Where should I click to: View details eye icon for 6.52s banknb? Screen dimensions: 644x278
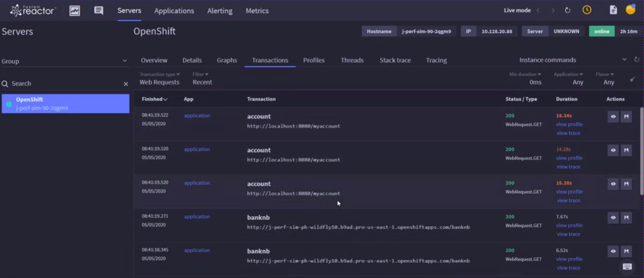pyautogui.click(x=613, y=251)
